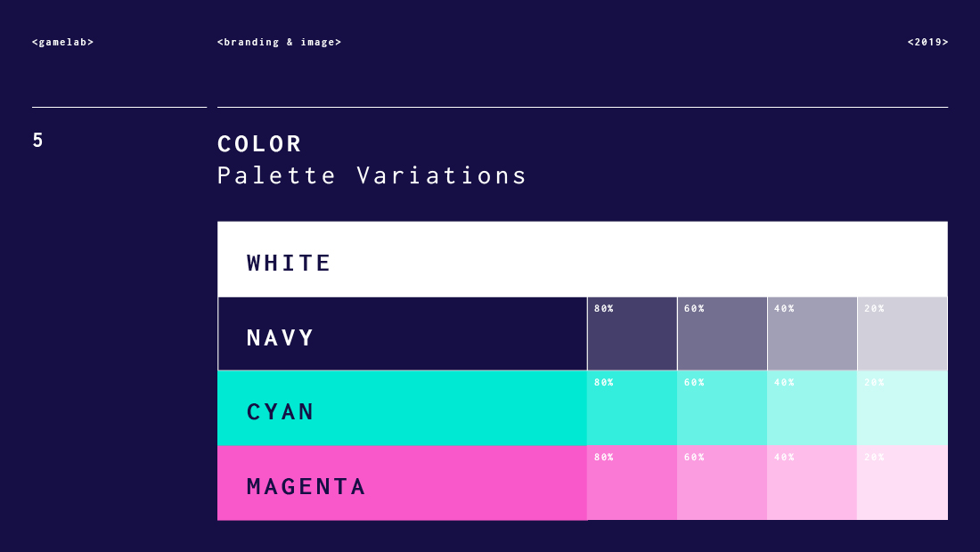Screen dimensions: 980x552
Task: Click the <gamelab> header text
Action: coord(62,42)
